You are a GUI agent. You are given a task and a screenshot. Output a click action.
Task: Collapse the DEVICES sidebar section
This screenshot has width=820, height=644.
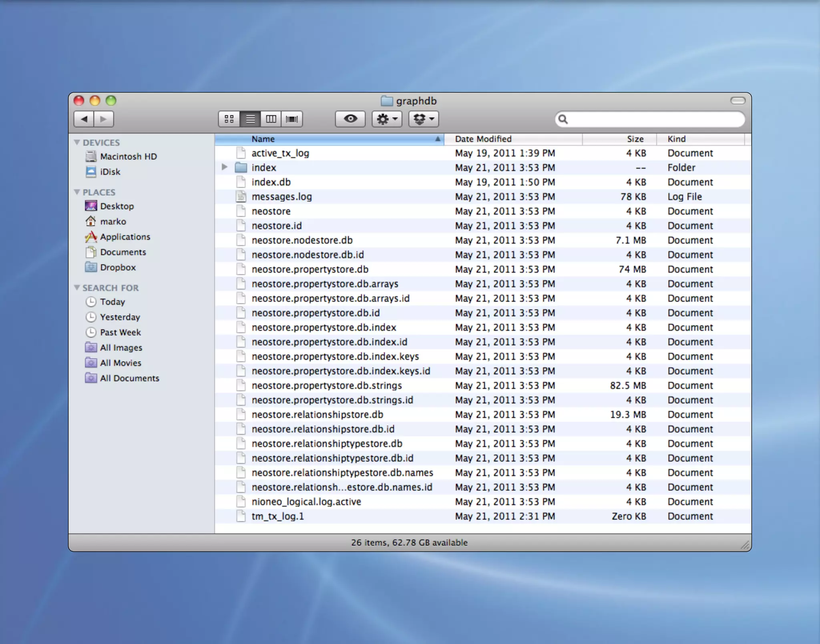point(77,142)
